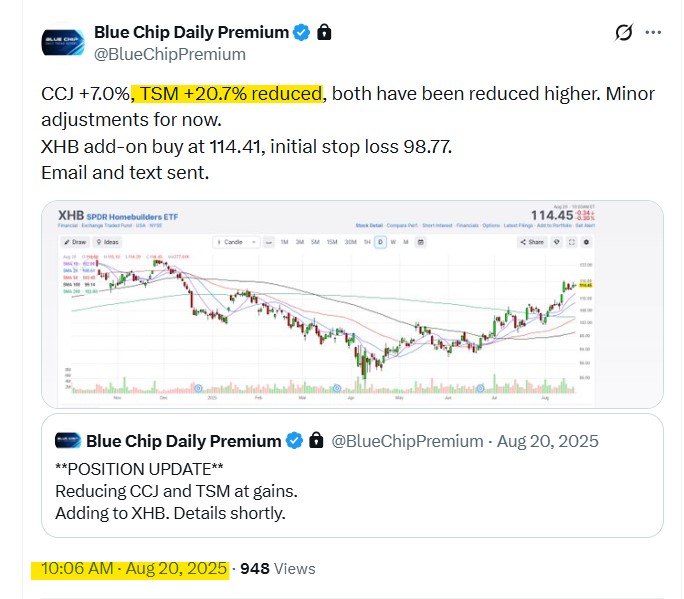Select the 30M timeframe on the chart
The width and height of the screenshot is (684, 599).
[x=350, y=242]
